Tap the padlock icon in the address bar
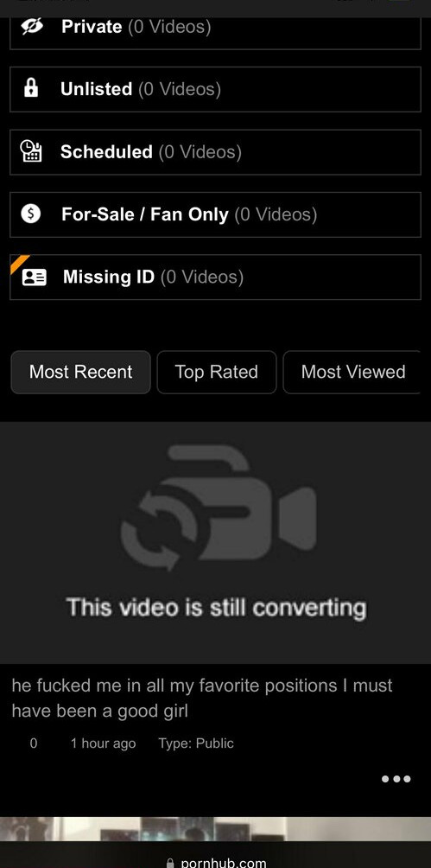The width and height of the screenshot is (431, 868). click(170, 863)
